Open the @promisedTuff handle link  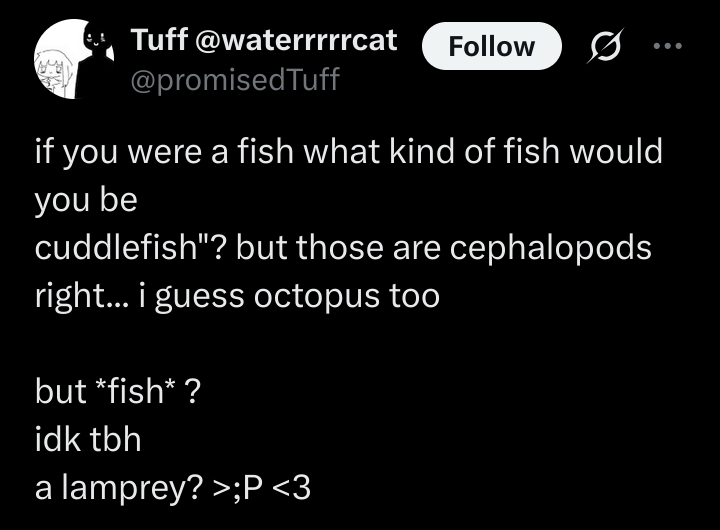[x=235, y=79]
